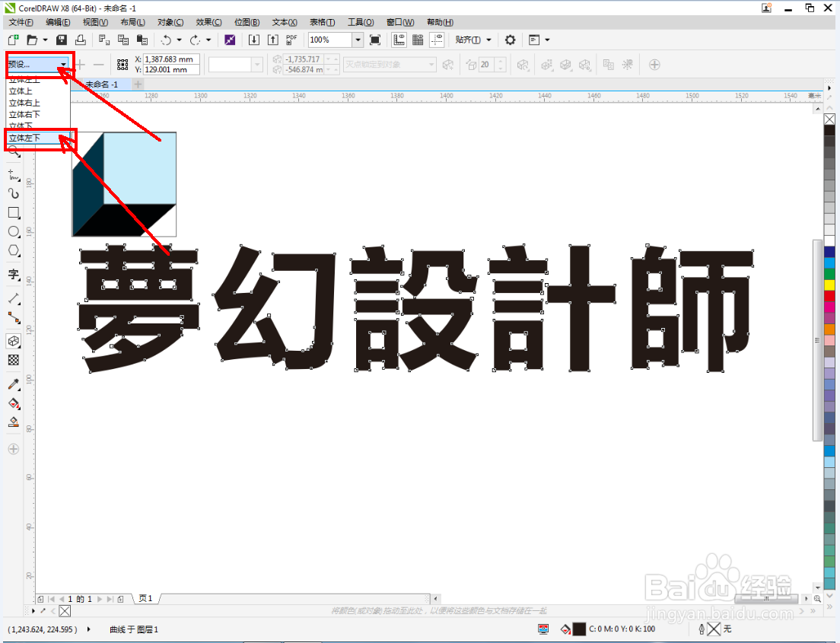Open 工具 menu
Image resolution: width=840 pixels, height=643 pixels.
[361, 22]
